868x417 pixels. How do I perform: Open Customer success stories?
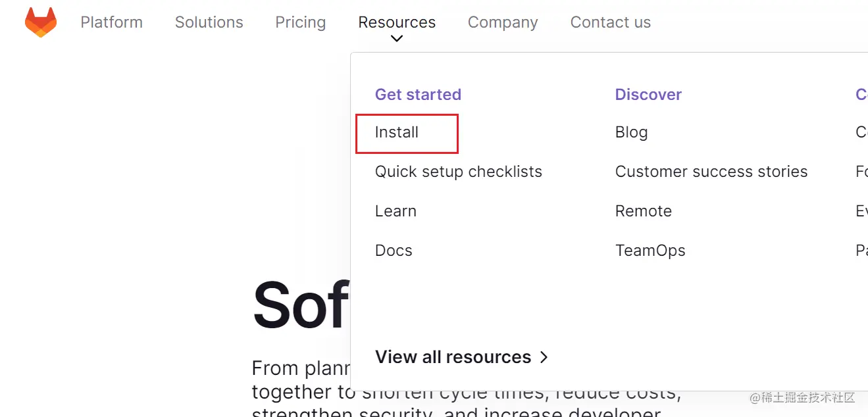click(711, 172)
